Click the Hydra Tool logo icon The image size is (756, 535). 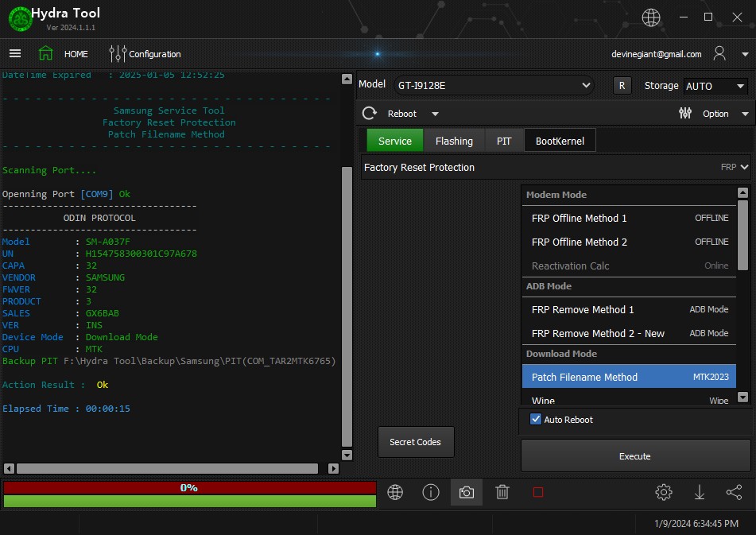pyautogui.click(x=20, y=19)
